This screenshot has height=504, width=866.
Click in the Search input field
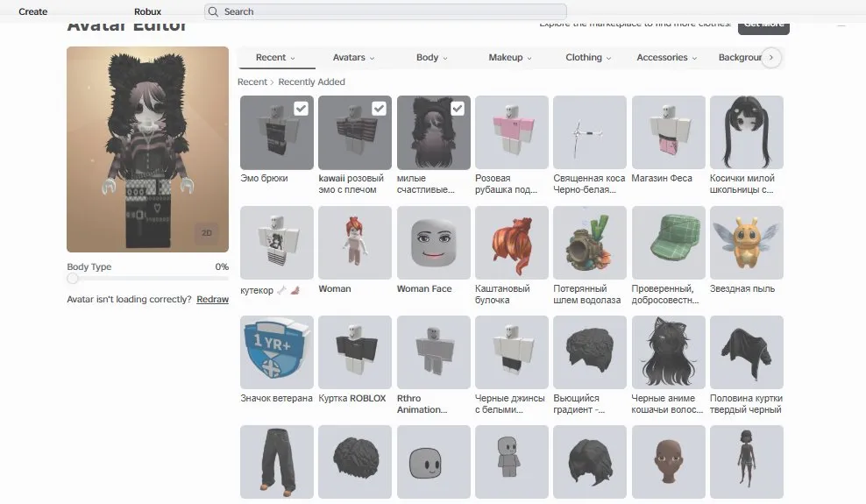[386, 11]
